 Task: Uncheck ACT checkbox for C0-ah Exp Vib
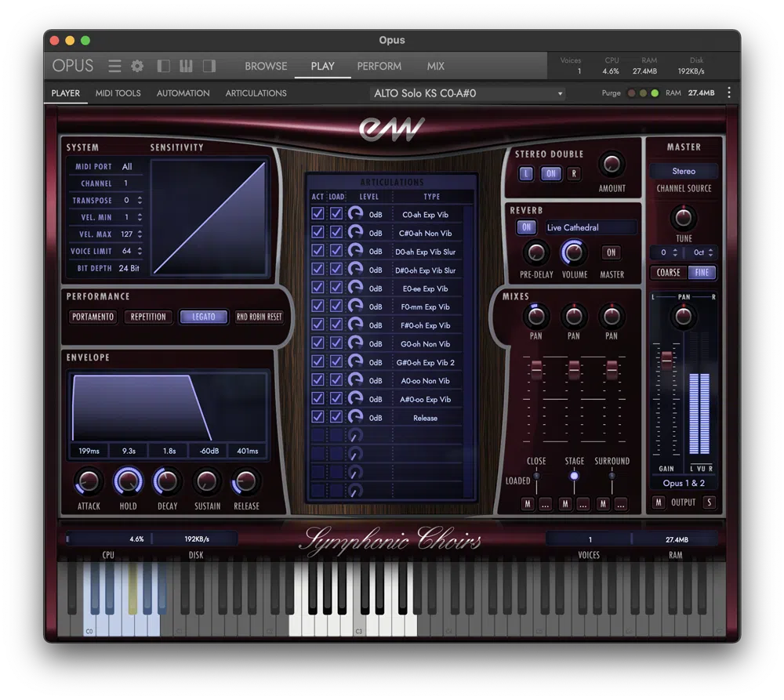click(x=318, y=214)
